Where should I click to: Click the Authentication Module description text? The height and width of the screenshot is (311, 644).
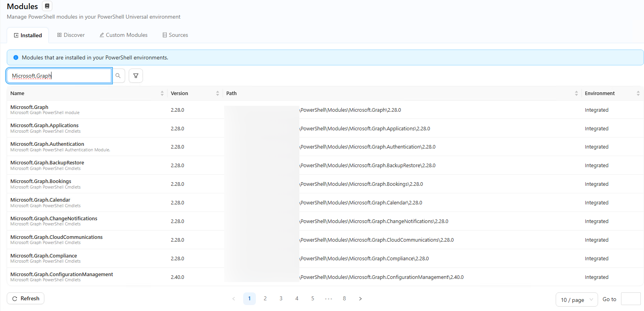click(60, 150)
